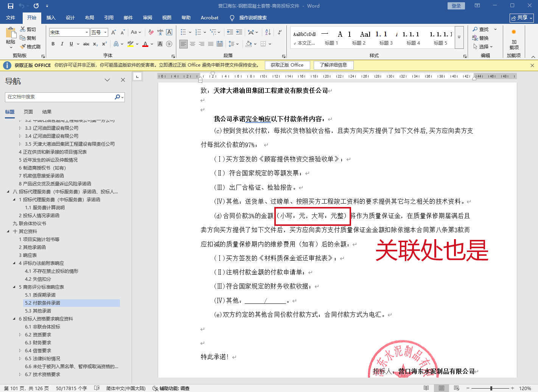This screenshot has width=538, height=392.
Task: Toggle bold formatting
Action: (53, 44)
